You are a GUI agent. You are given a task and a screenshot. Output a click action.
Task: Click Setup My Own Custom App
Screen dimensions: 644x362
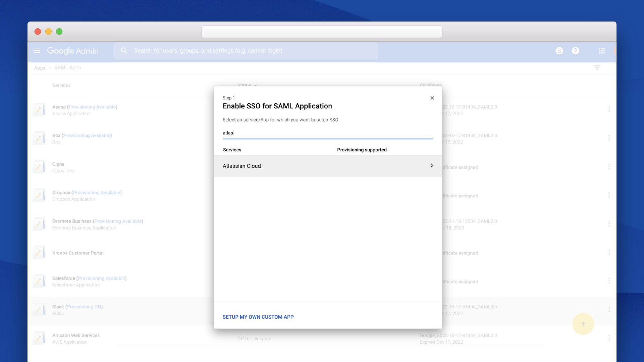click(x=258, y=317)
